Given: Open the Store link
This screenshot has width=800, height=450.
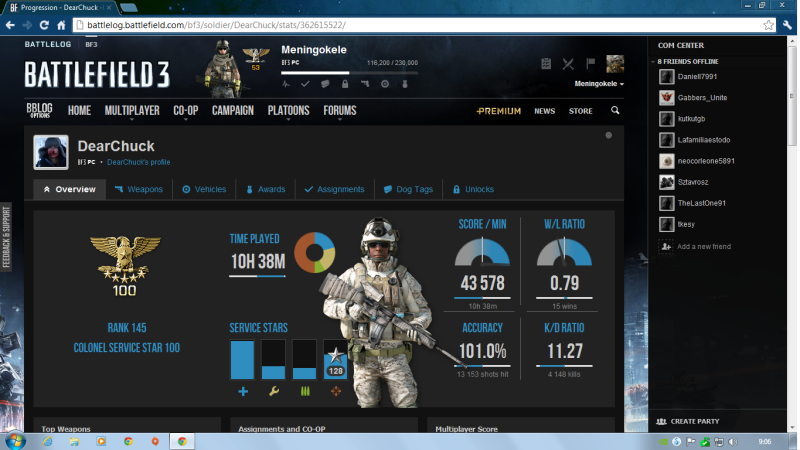Looking at the screenshot, I should click(x=581, y=111).
